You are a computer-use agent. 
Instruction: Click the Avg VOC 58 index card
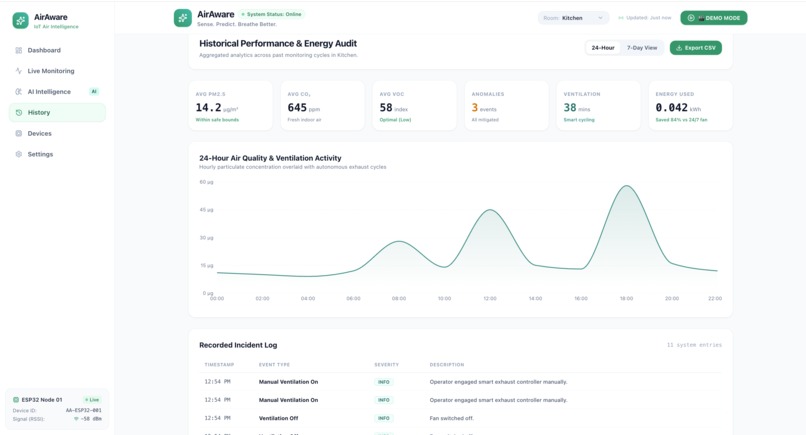click(414, 105)
